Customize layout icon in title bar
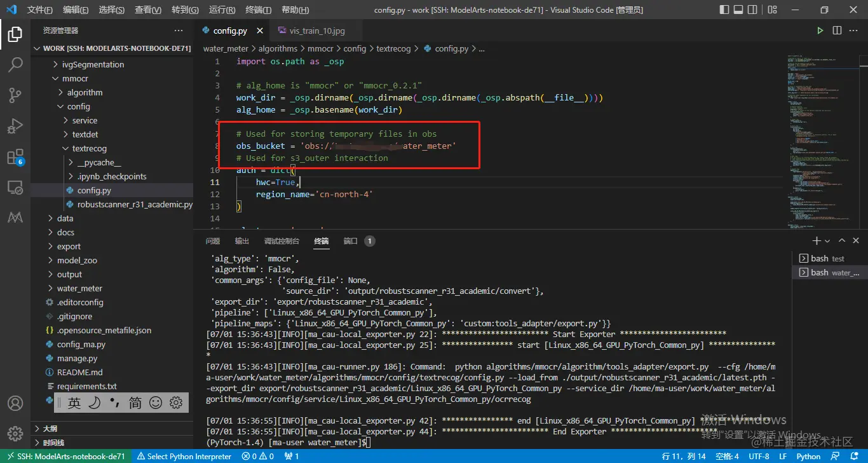The width and height of the screenshot is (868, 463). tap(771, 10)
